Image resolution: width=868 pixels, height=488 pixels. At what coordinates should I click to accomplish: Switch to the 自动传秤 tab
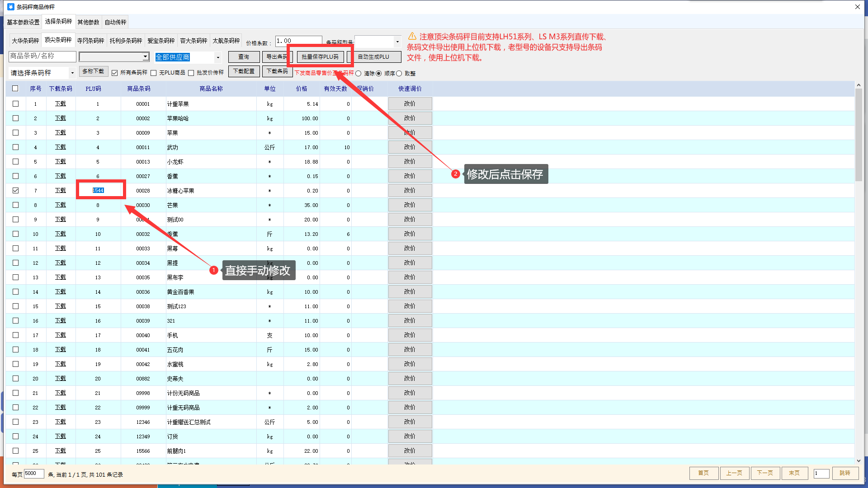point(115,22)
